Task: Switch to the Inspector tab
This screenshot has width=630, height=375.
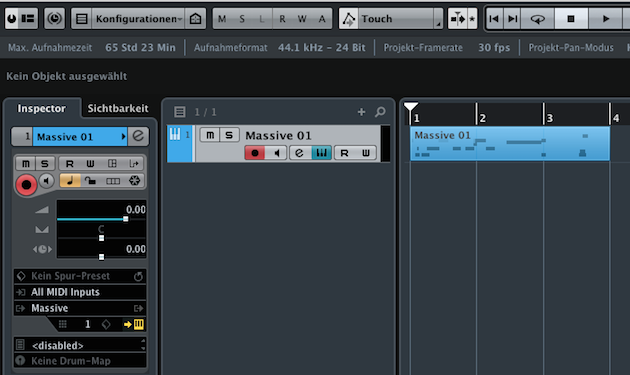Action: click(x=41, y=108)
